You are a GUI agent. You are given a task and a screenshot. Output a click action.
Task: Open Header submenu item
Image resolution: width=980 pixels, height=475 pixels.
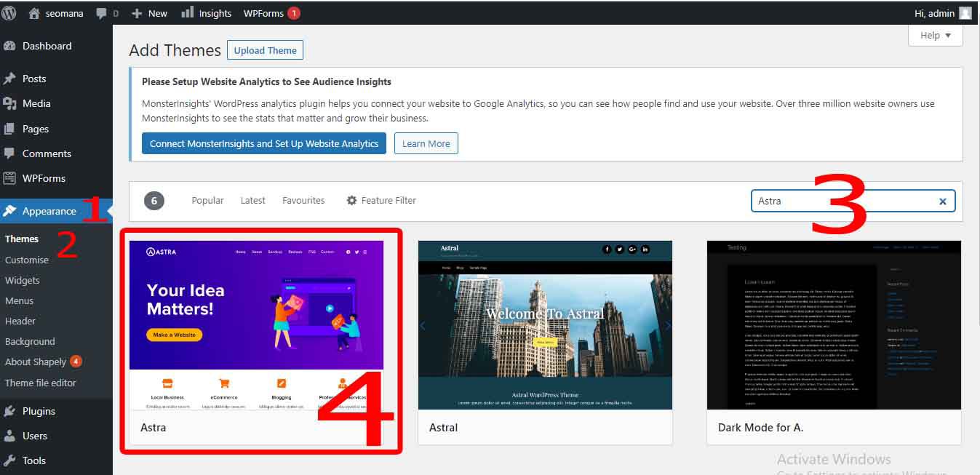20,321
